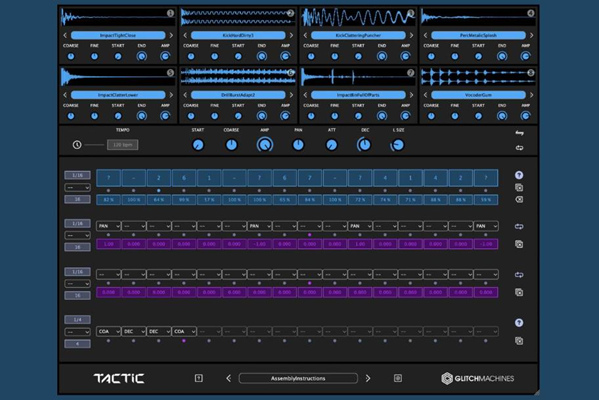Viewport: 599px width, 400px height.
Task: Click the AssemblyInstructions preset name field
Action: click(x=298, y=378)
